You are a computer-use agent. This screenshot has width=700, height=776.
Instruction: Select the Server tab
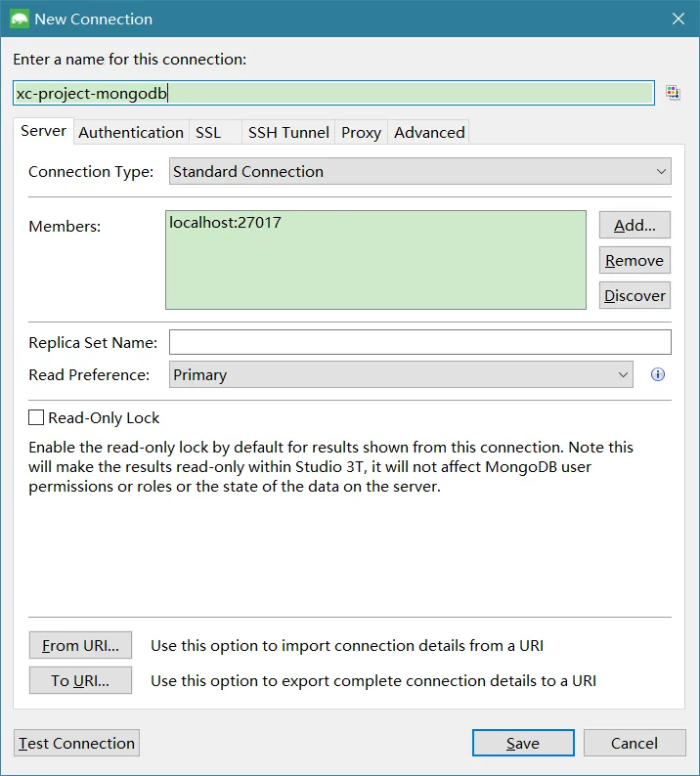pos(43,131)
